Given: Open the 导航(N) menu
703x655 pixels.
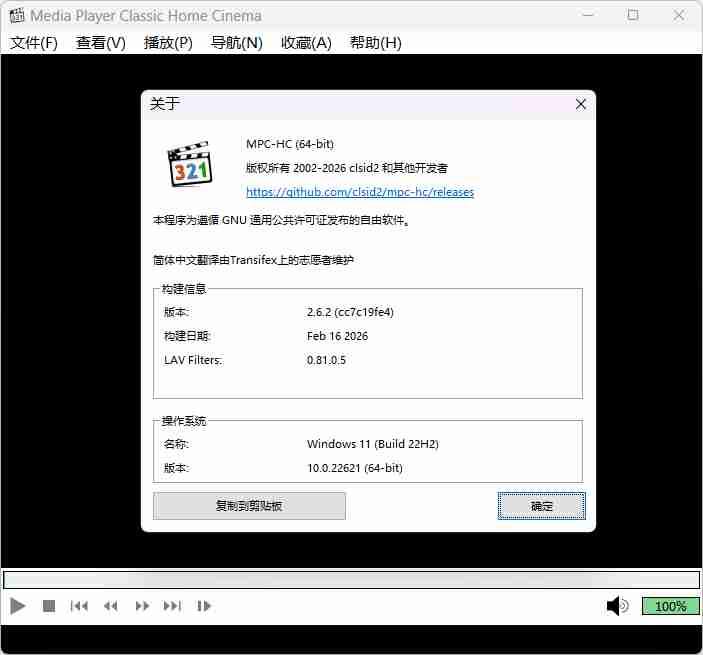Looking at the screenshot, I should tap(236, 43).
